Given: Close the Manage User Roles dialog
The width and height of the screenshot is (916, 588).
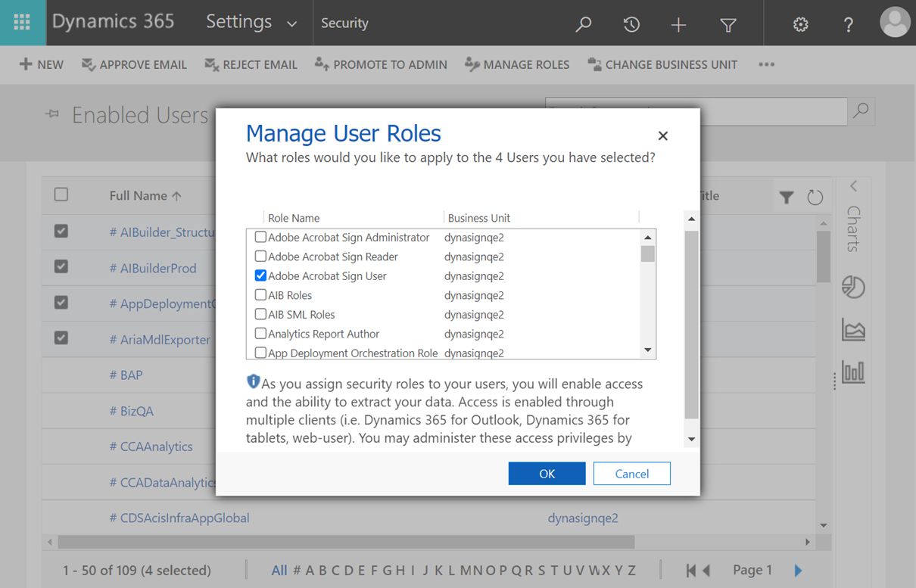Looking at the screenshot, I should tap(662, 136).
